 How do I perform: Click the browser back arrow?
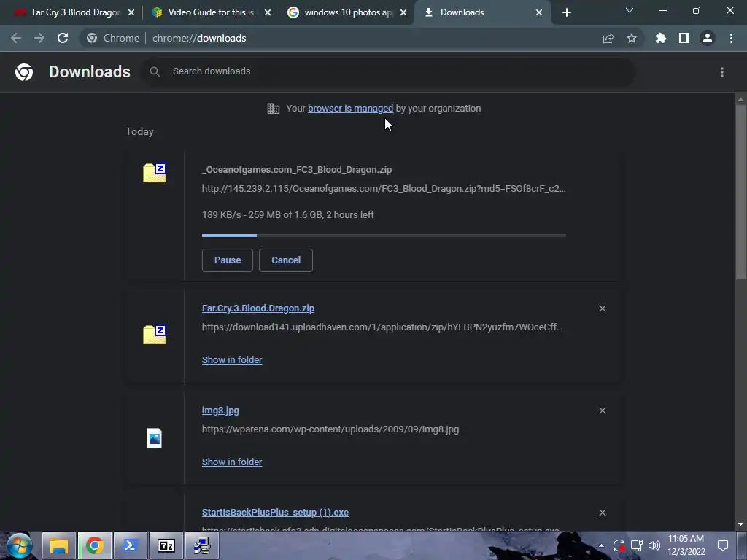click(x=16, y=38)
